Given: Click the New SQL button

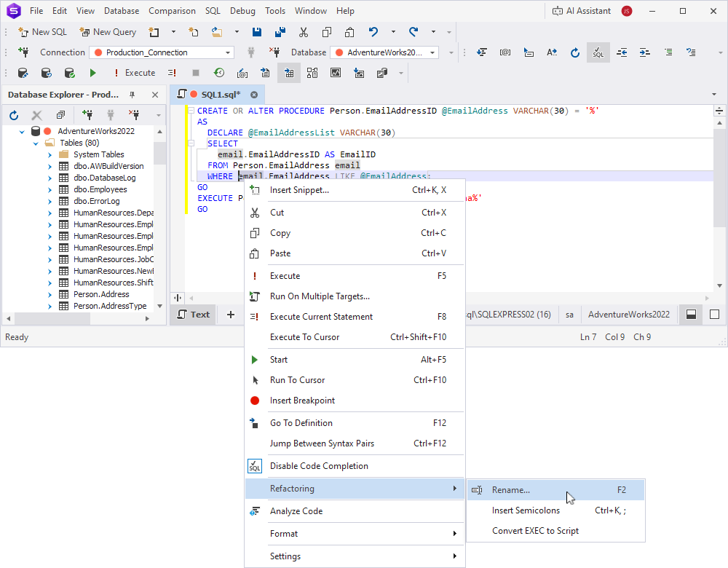Looking at the screenshot, I should point(42,32).
